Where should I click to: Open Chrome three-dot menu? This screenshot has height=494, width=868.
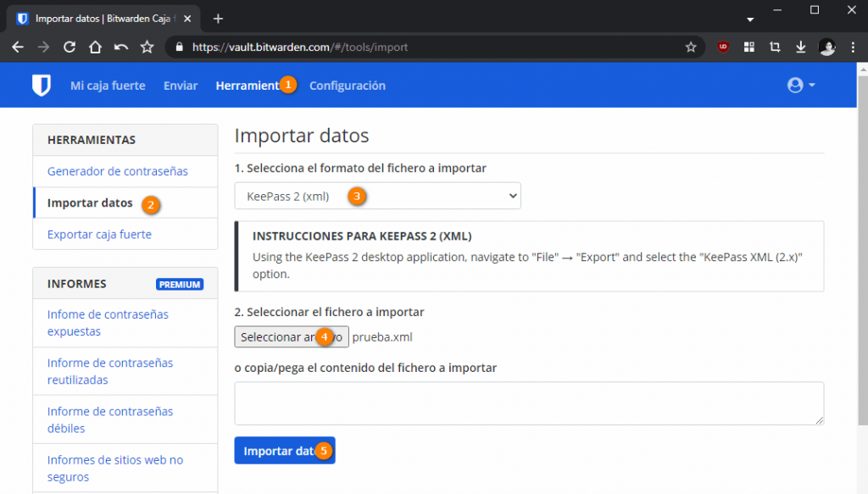point(853,47)
